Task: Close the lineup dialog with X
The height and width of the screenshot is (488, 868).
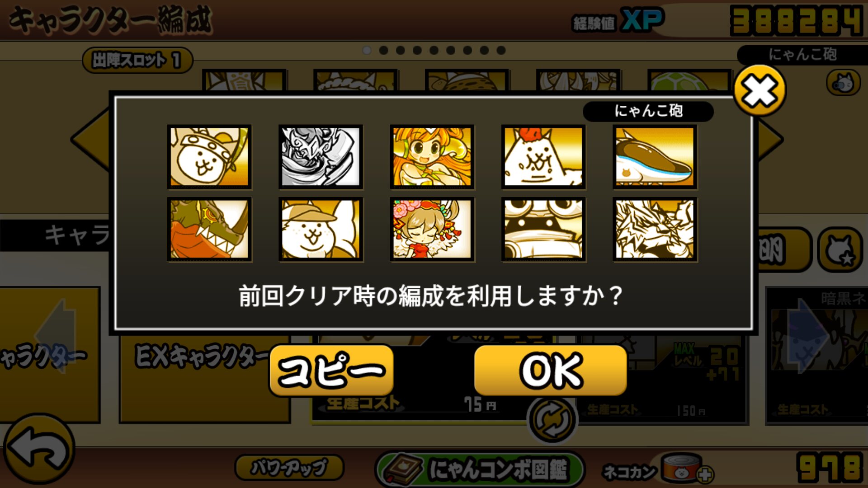Action: [x=760, y=90]
